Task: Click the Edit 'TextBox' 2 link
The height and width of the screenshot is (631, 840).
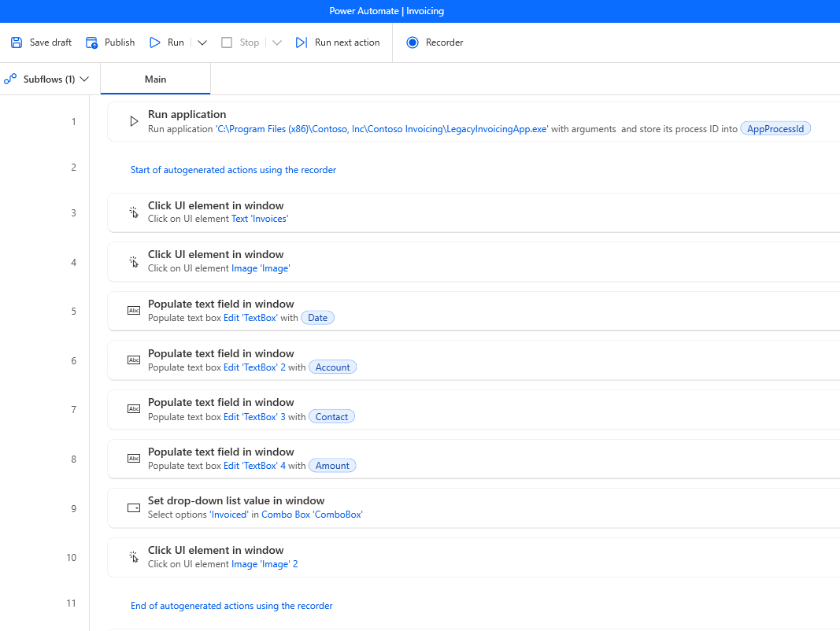Action: [254, 367]
